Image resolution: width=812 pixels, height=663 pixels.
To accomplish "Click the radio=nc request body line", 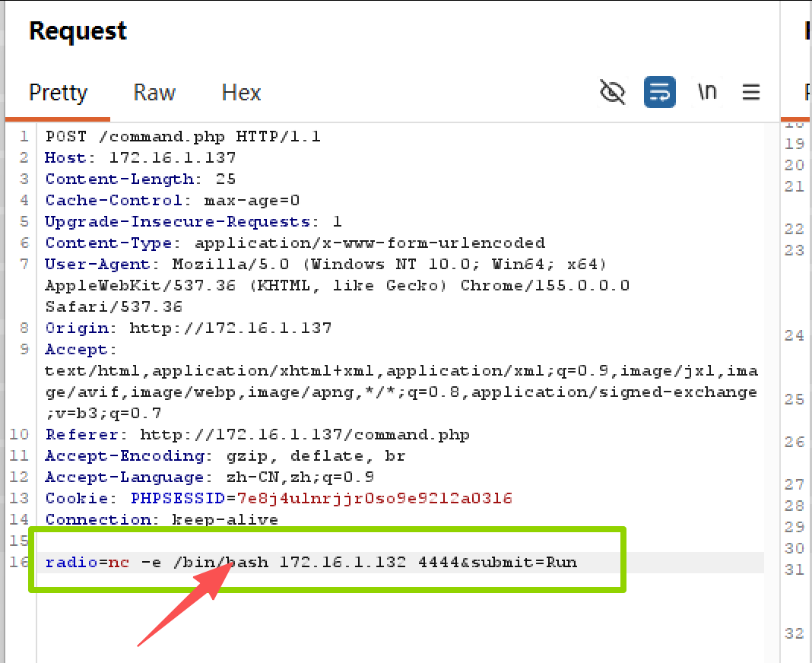I will pos(311,562).
